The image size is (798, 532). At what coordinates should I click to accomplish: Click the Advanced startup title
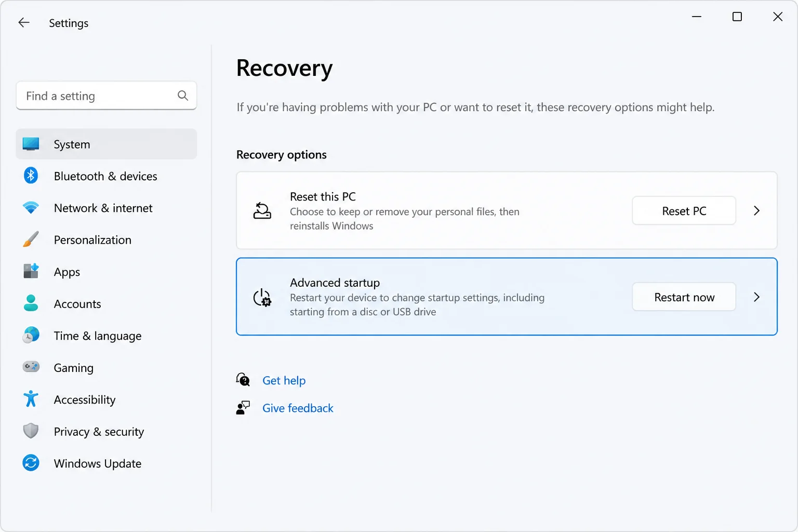335,283
